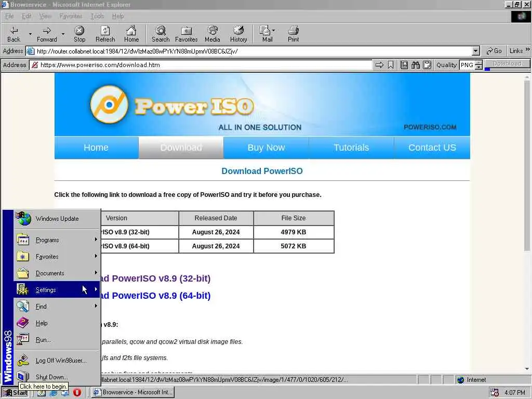Click the binoculars find icon
This screenshot has width=532, height=399.
[x=415, y=65]
